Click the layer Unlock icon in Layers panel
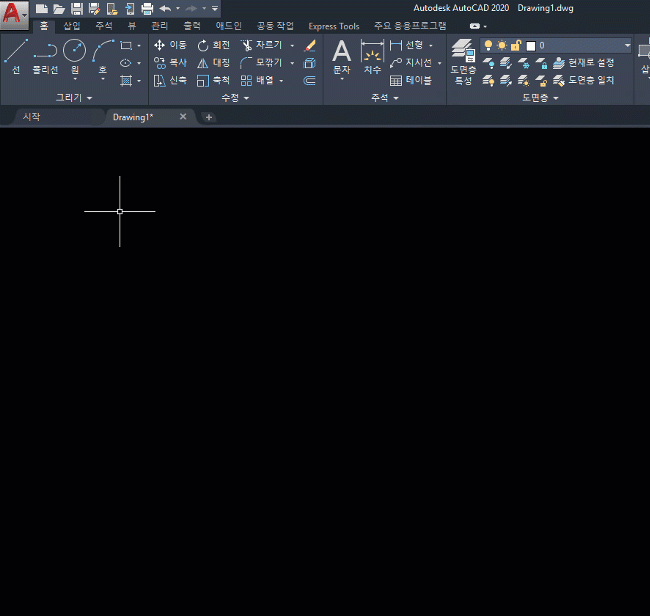 [541, 80]
